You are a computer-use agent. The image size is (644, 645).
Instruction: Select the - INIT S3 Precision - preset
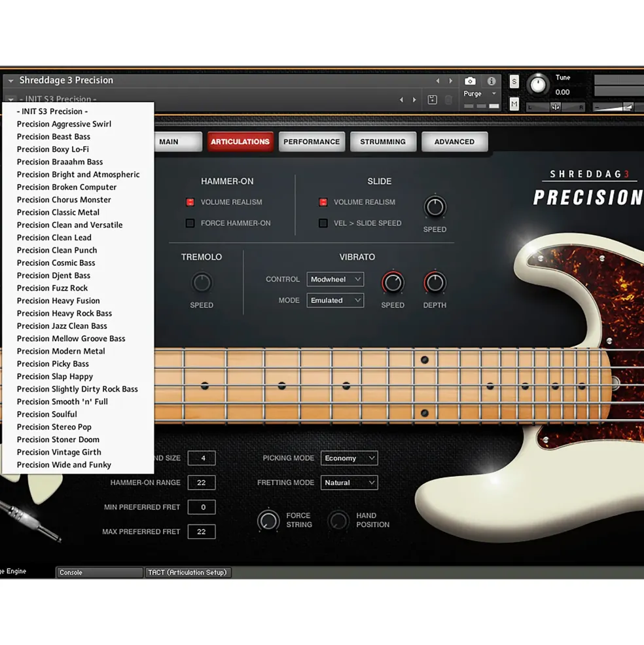(x=78, y=111)
